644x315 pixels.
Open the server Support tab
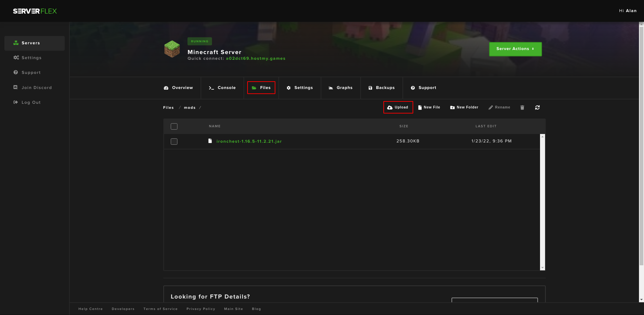[424, 88]
